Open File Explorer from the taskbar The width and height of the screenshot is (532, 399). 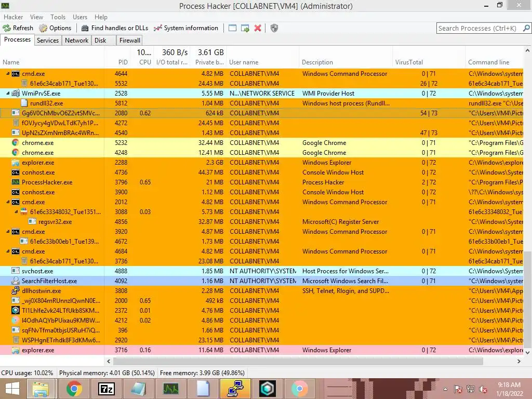tap(41, 389)
